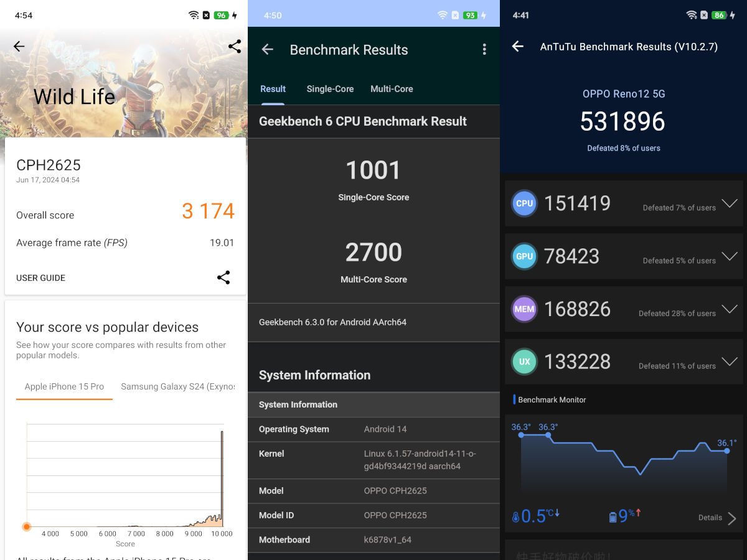Viewport: 747px width, 560px height.
Task: Open the USER GUIDE link
Action: coord(41,278)
